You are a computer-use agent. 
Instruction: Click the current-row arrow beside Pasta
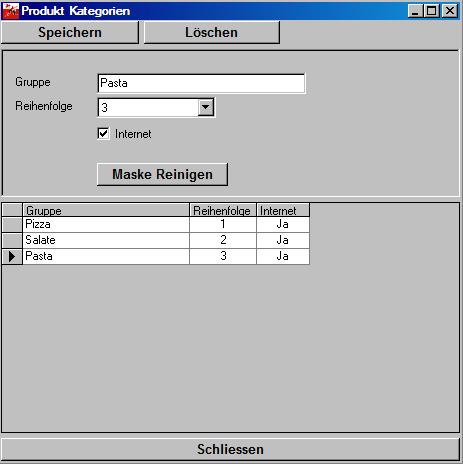12,256
